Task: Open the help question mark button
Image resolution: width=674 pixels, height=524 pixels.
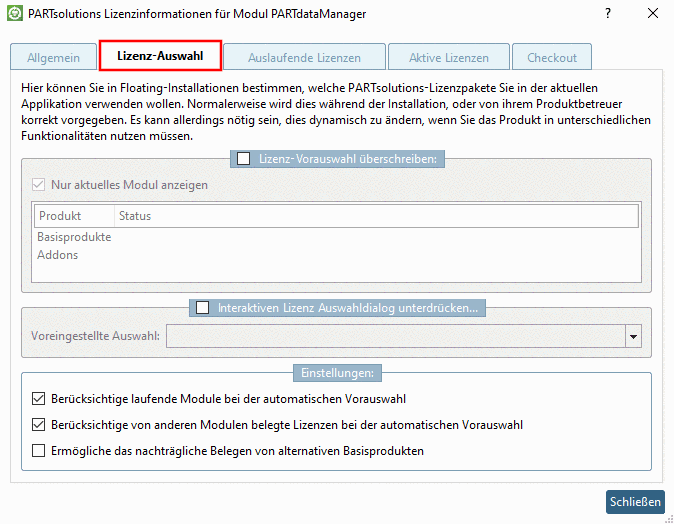Action: pos(607,13)
